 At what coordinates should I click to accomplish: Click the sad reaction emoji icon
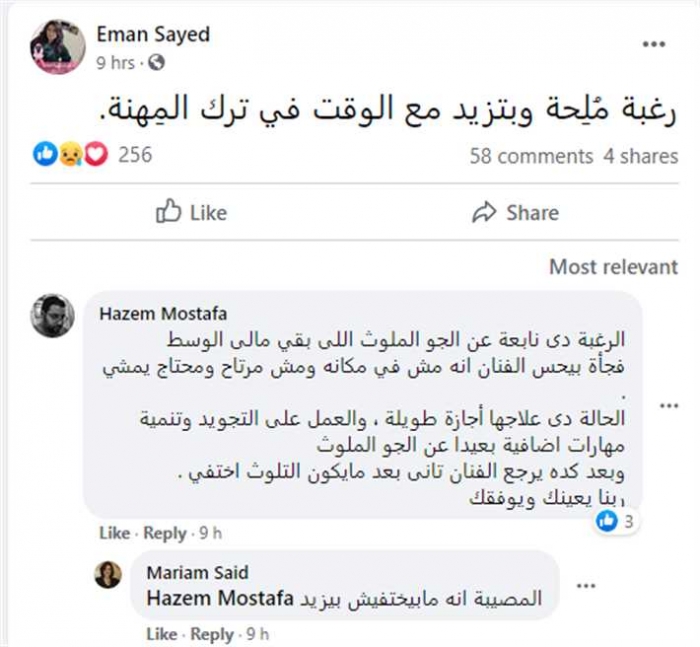[70, 155]
